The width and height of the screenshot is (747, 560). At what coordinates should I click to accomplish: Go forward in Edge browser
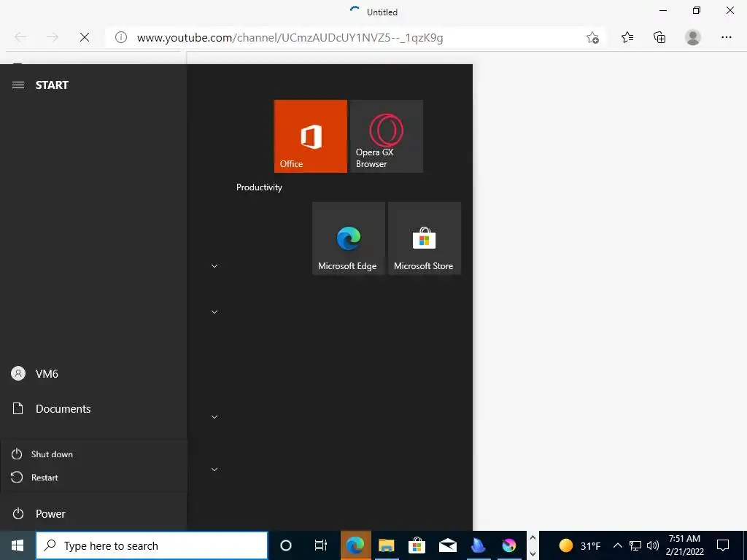53,37
